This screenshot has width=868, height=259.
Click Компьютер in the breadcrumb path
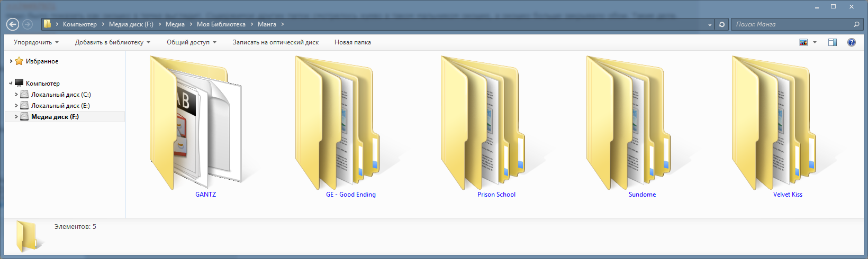(x=80, y=24)
